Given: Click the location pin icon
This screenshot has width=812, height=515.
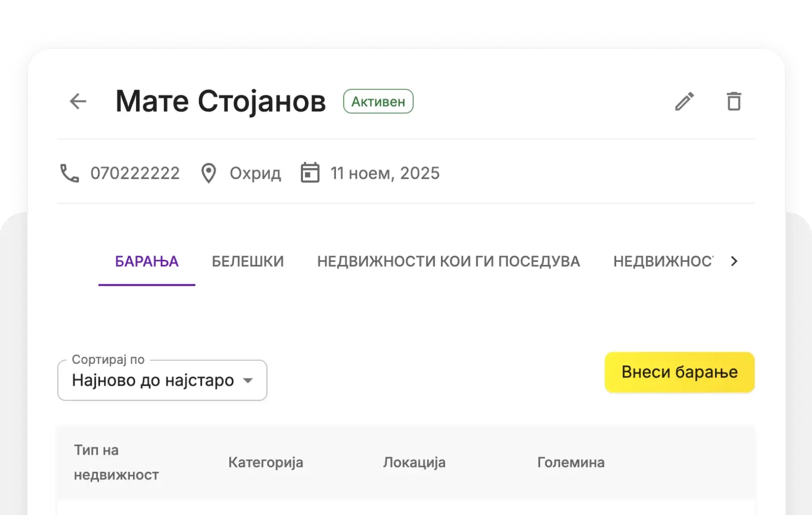Looking at the screenshot, I should click(209, 174).
